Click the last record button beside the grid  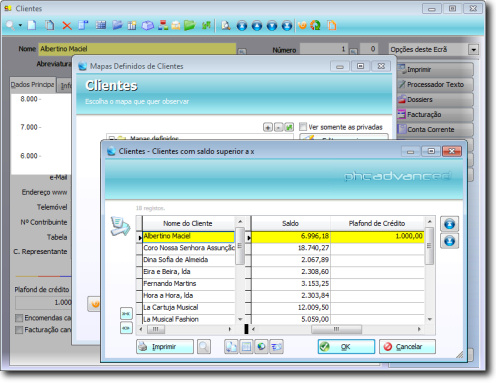(x=449, y=241)
